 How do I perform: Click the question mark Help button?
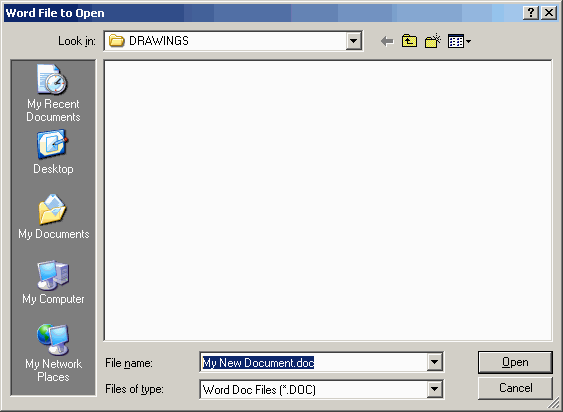coord(531,13)
